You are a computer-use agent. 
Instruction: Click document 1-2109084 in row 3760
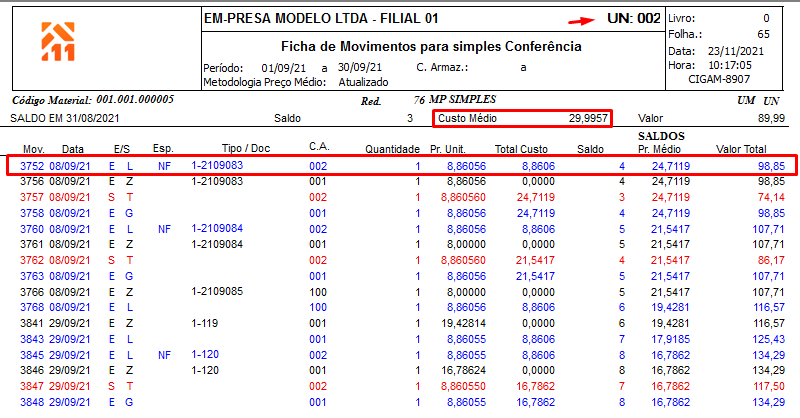click(217, 228)
